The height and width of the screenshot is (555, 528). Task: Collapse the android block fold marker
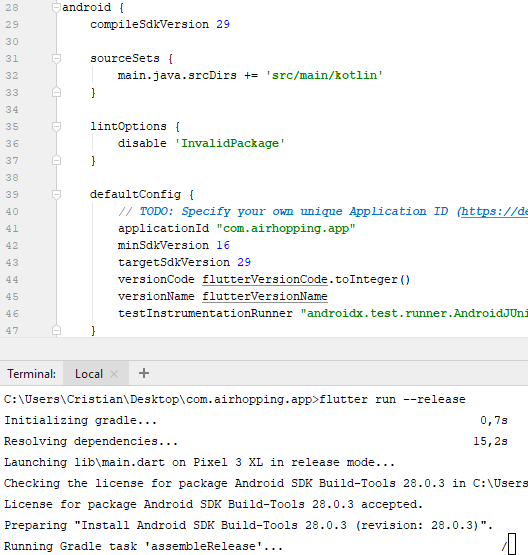pyautogui.click(x=56, y=7)
